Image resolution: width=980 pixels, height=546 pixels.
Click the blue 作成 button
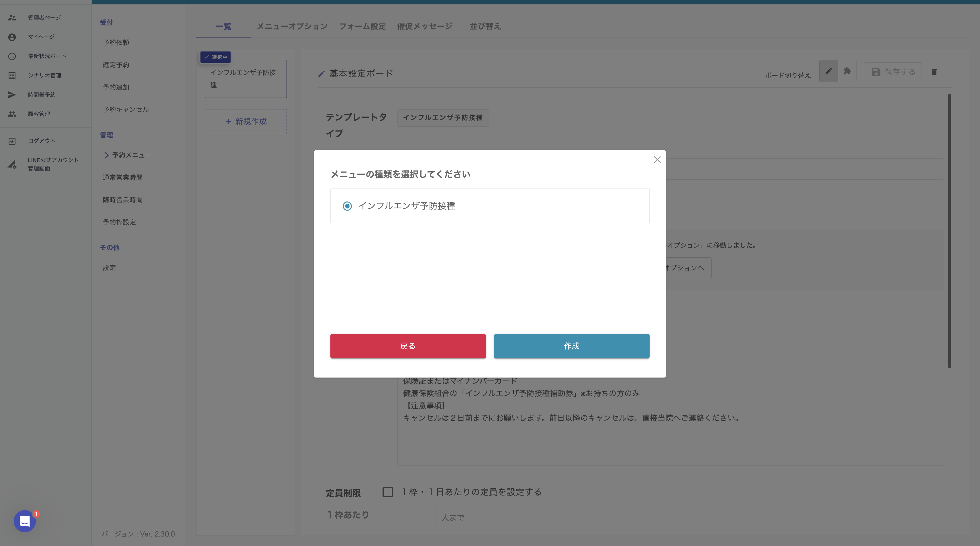[x=571, y=346]
